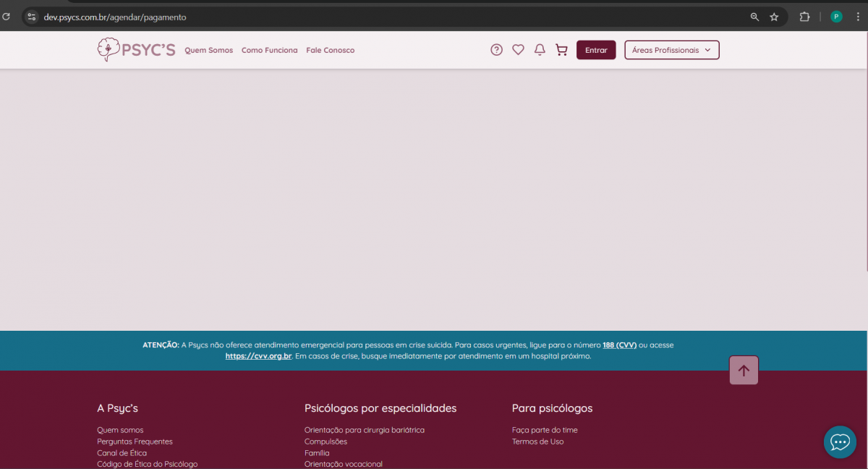Go to Fale Conosco page
The width and height of the screenshot is (868, 469).
[330, 51]
